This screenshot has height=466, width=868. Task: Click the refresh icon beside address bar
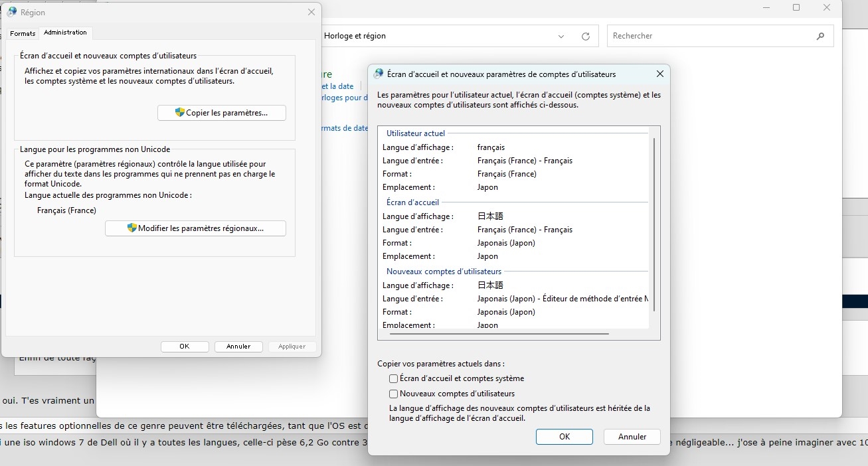pyautogui.click(x=585, y=37)
